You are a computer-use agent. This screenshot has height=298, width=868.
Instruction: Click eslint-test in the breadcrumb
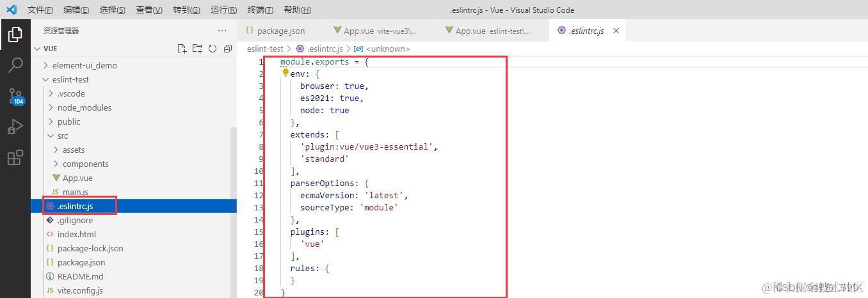point(265,49)
